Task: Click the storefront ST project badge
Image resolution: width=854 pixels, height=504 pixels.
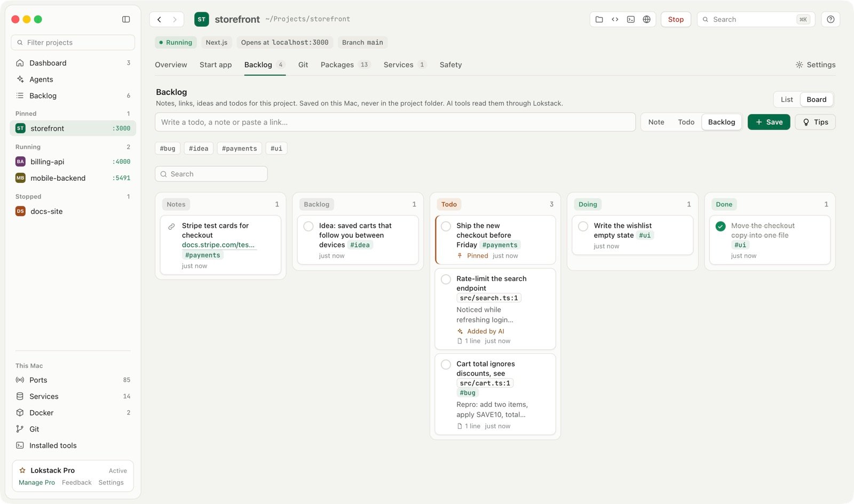Action: pyautogui.click(x=201, y=19)
